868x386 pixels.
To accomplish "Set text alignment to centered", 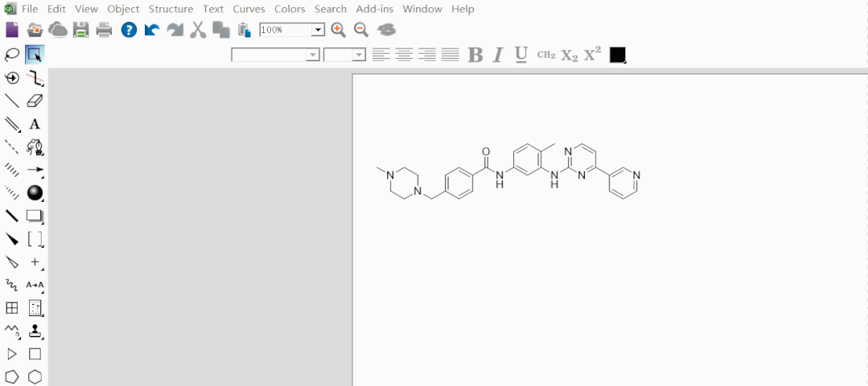I will (404, 55).
